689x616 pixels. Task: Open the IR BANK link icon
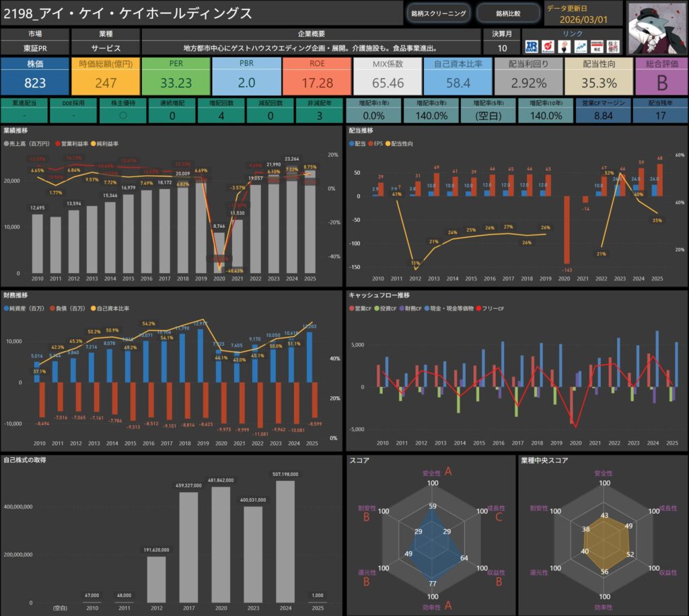point(532,46)
